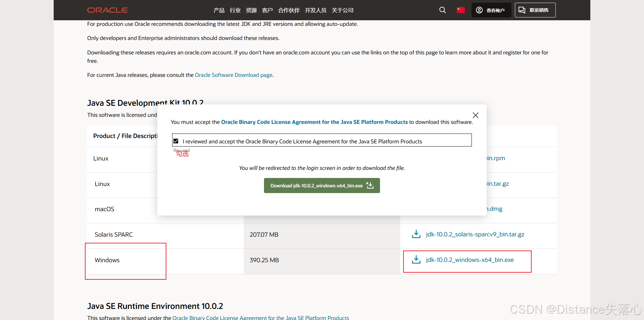Toggle the license acceptance checkbox
Image resolution: width=644 pixels, height=320 pixels.
176,141
